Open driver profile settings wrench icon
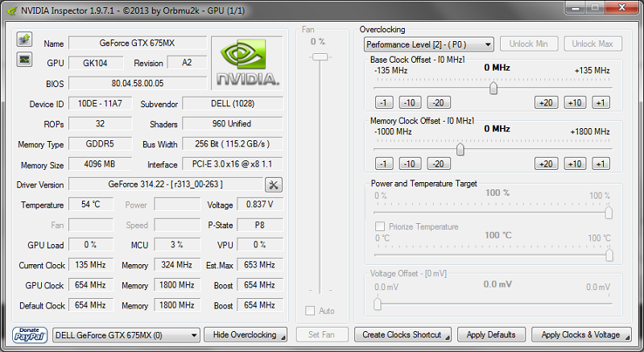The image size is (644, 352). pyautogui.click(x=274, y=184)
